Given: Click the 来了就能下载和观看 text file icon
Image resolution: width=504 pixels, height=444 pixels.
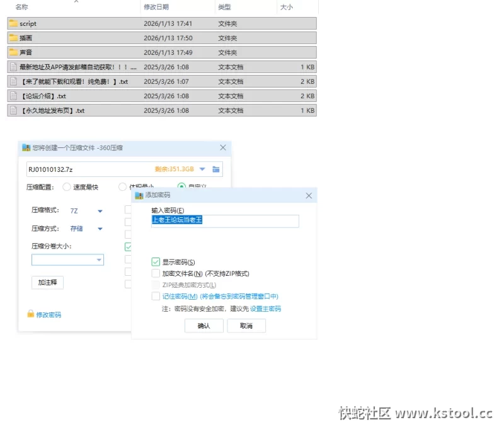Looking at the screenshot, I should (13, 81).
